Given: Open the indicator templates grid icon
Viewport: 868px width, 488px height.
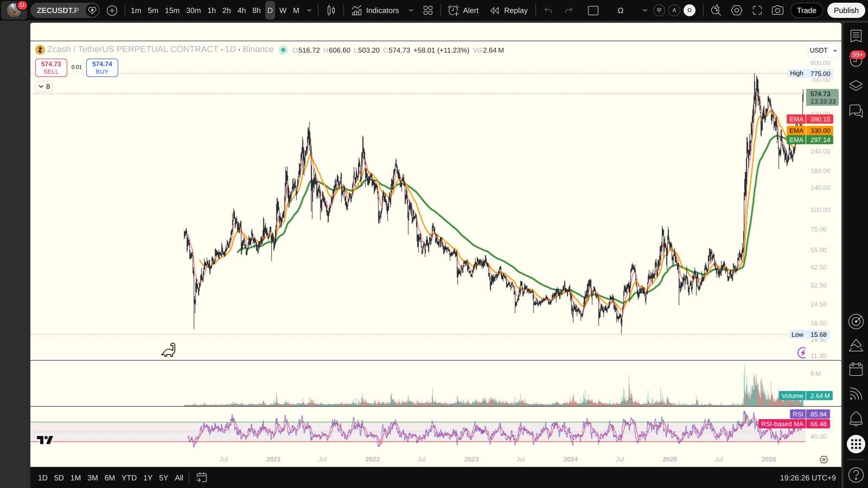Looking at the screenshot, I should coord(428,10).
